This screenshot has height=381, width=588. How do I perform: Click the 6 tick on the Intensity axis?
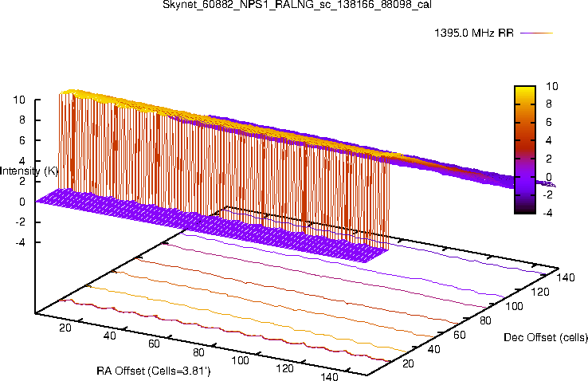click(x=22, y=140)
